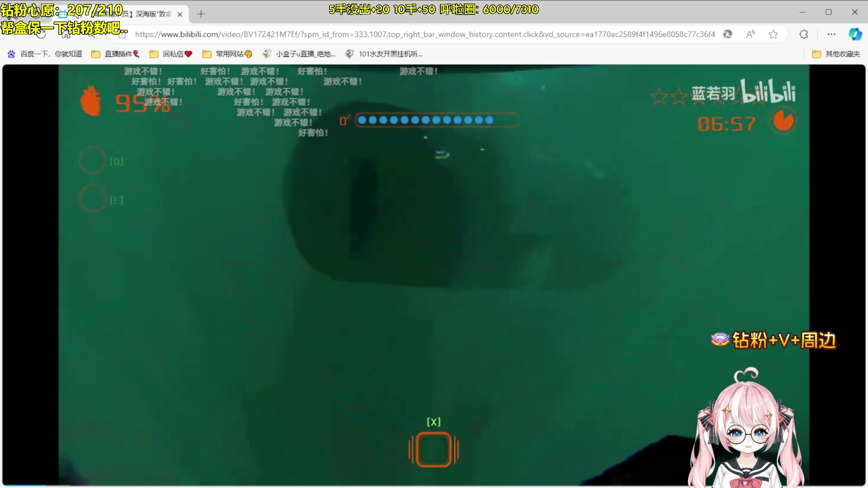This screenshot has height=488, width=868.
Task: Click the IE mode reload icon in address bar
Action: (x=727, y=34)
